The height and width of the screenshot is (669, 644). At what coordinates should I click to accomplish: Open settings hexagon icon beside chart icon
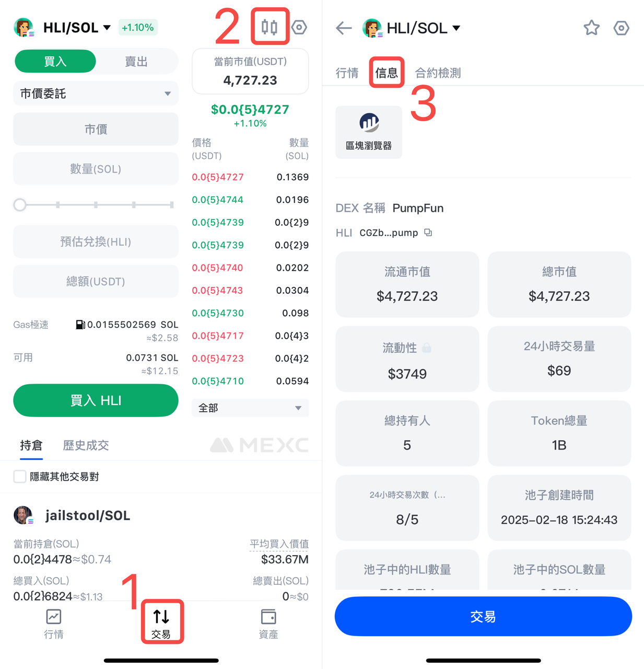pos(299,27)
